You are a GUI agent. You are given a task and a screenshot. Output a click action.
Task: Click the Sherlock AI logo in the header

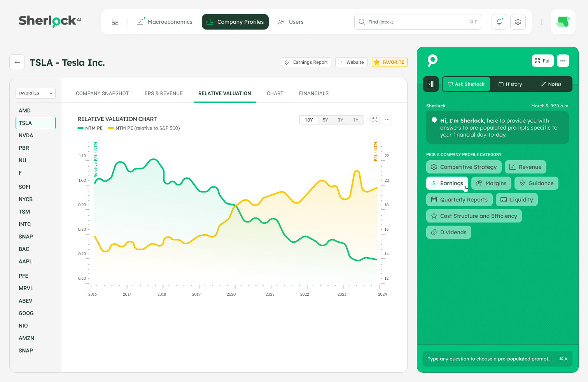coord(50,21)
